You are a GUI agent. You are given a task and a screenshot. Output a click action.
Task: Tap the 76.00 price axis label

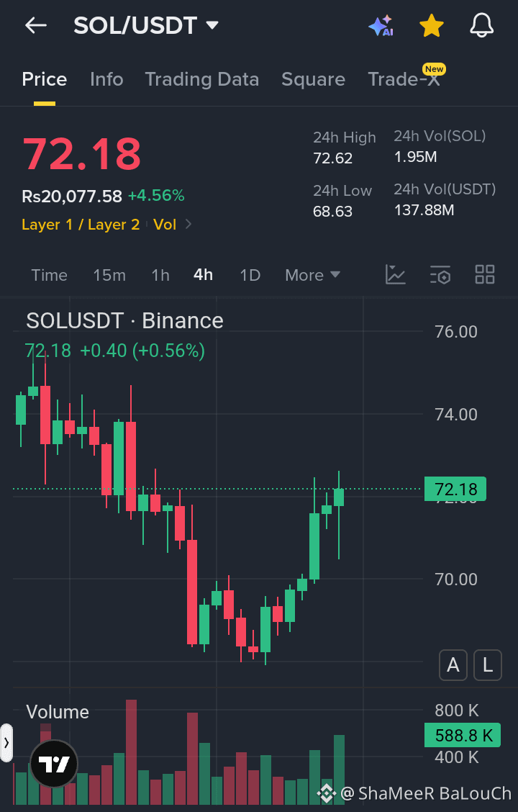(456, 331)
